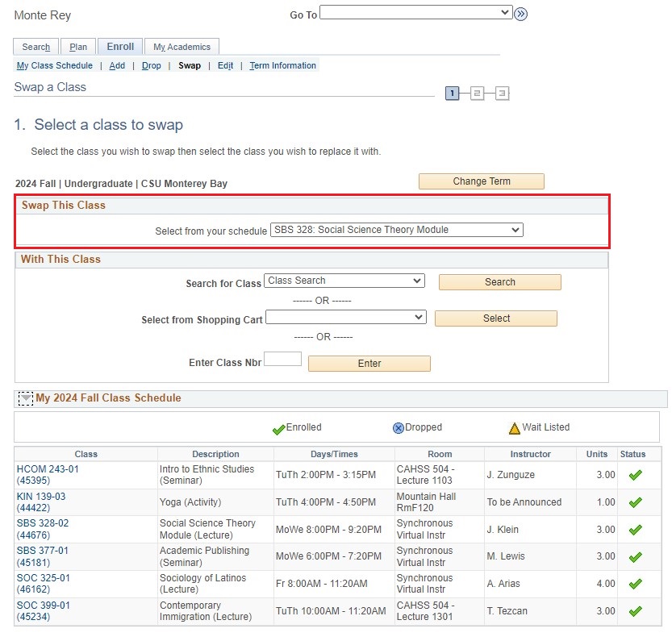Image resolution: width=672 pixels, height=641 pixels.
Task: Open the SBS 328-02 class link
Action: pos(42,522)
